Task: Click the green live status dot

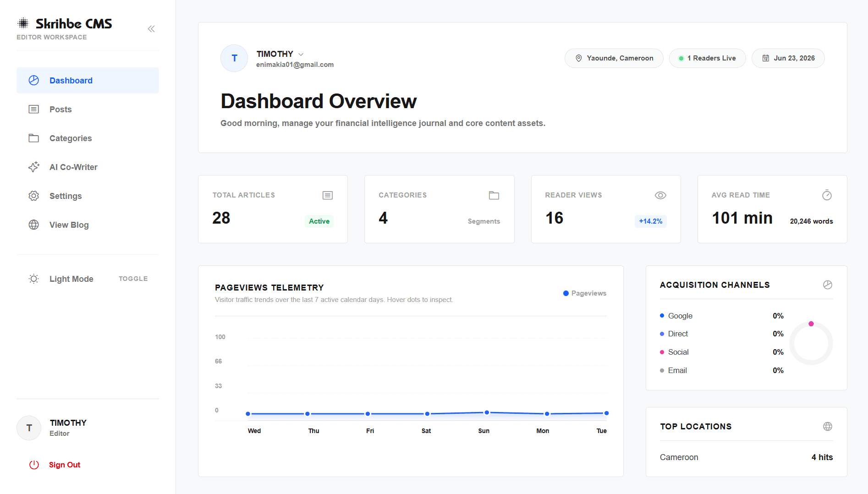Action: 681,58
